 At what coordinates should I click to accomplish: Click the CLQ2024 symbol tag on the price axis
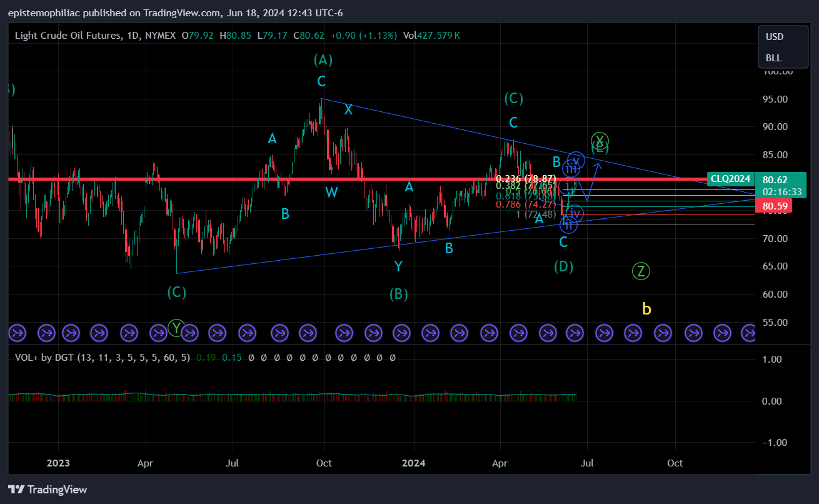click(x=730, y=179)
